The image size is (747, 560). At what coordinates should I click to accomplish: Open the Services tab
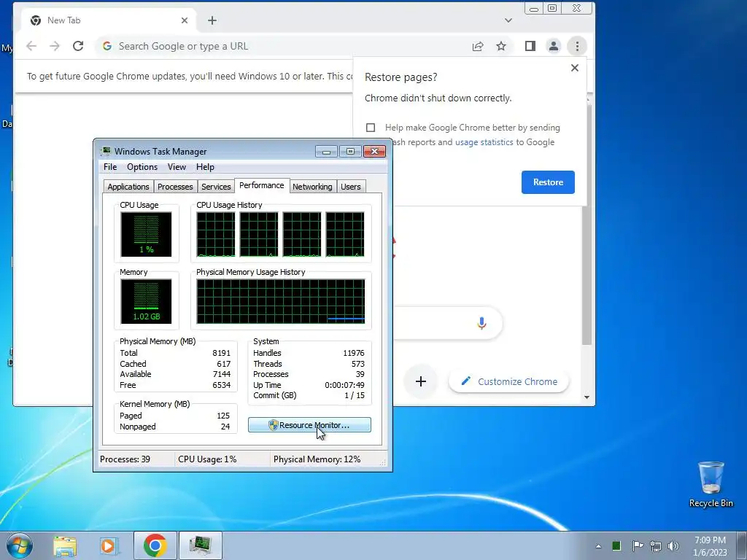[216, 187]
